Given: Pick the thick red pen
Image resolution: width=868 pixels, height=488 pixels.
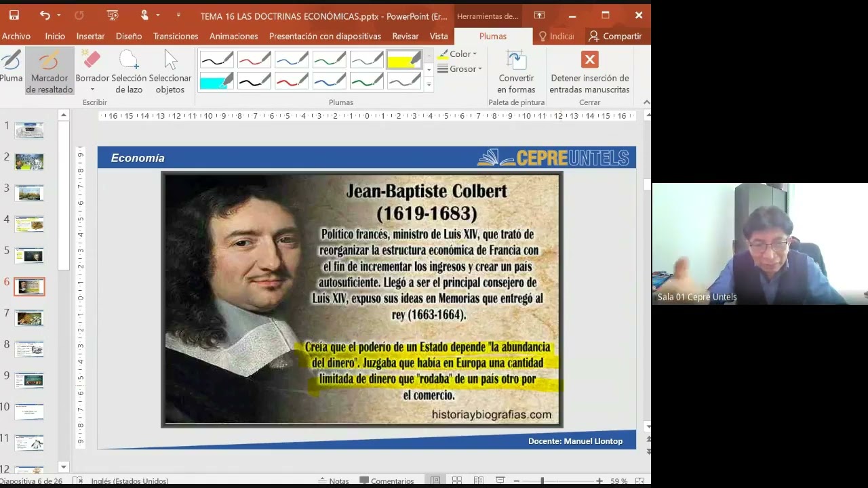Looking at the screenshot, I should click(x=292, y=81).
